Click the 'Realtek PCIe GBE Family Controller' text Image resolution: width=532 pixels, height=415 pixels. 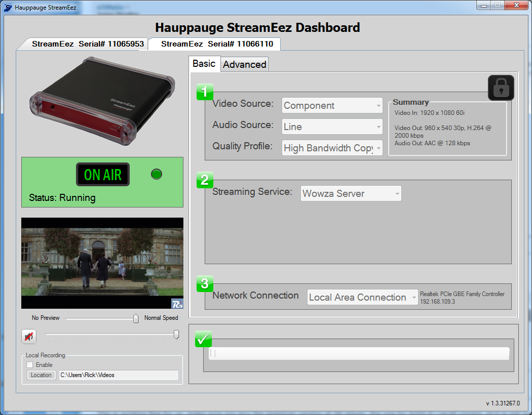click(462, 294)
